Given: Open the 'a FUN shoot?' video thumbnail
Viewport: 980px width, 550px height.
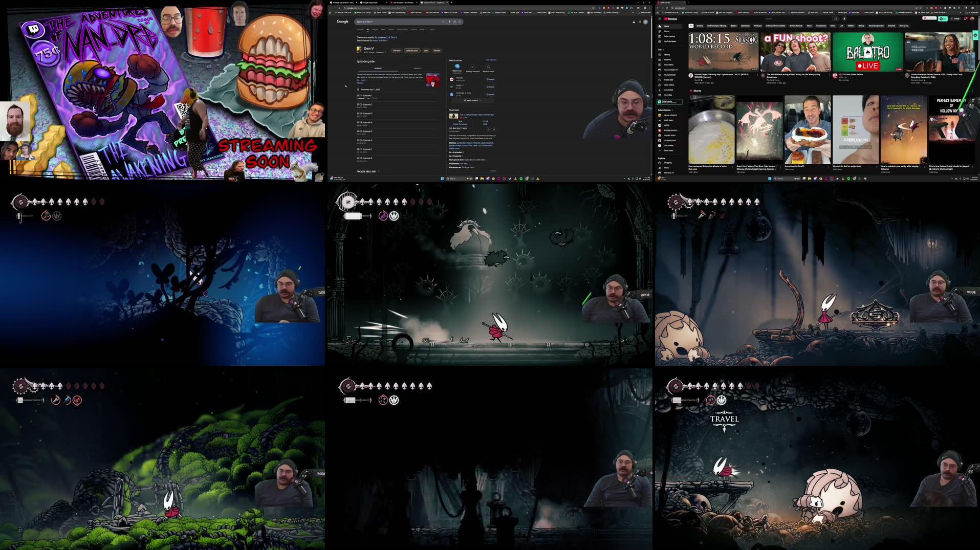Looking at the screenshot, I should 795,52.
